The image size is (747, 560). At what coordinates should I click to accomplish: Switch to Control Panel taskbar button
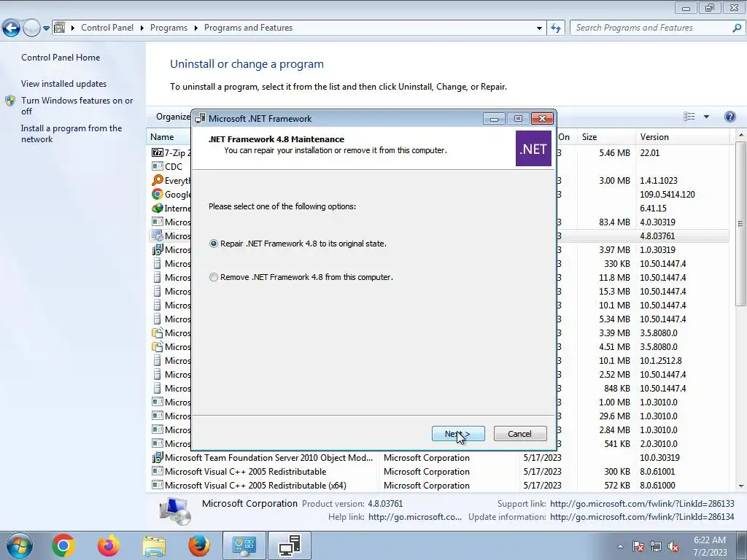[x=244, y=545]
